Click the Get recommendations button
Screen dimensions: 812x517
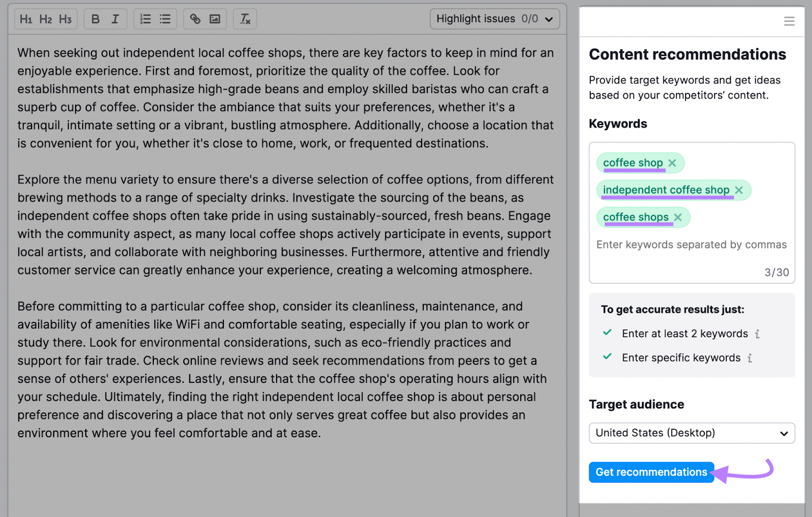click(651, 472)
